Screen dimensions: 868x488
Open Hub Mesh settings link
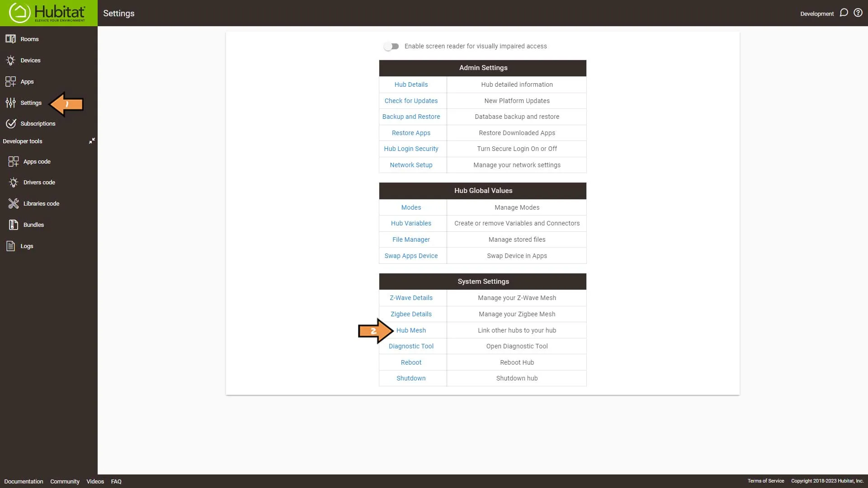pos(411,330)
